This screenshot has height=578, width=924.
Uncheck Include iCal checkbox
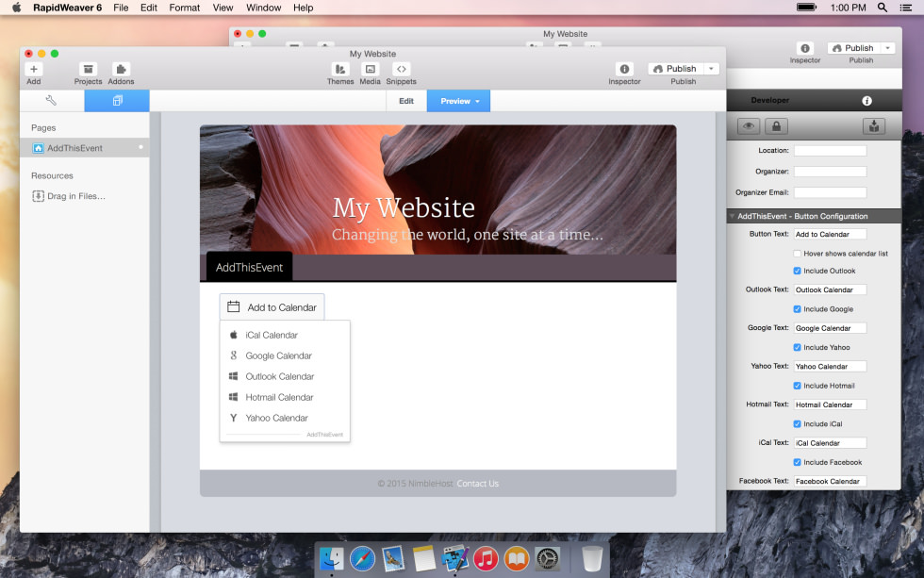click(798, 424)
